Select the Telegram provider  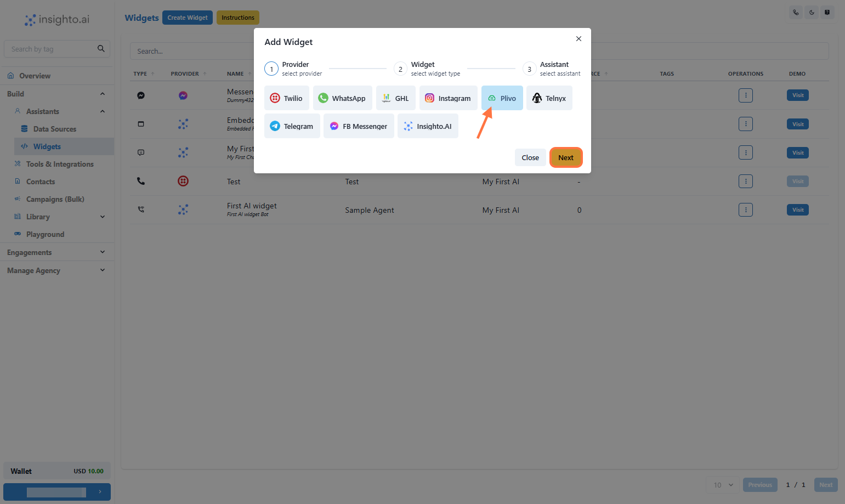pyautogui.click(x=292, y=126)
